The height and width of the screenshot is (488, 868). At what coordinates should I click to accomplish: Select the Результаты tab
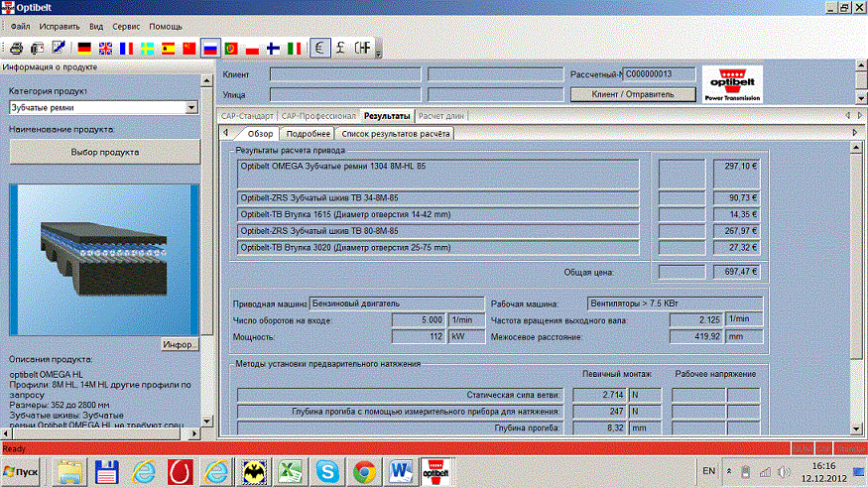pyautogui.click(x=387, y=116)
